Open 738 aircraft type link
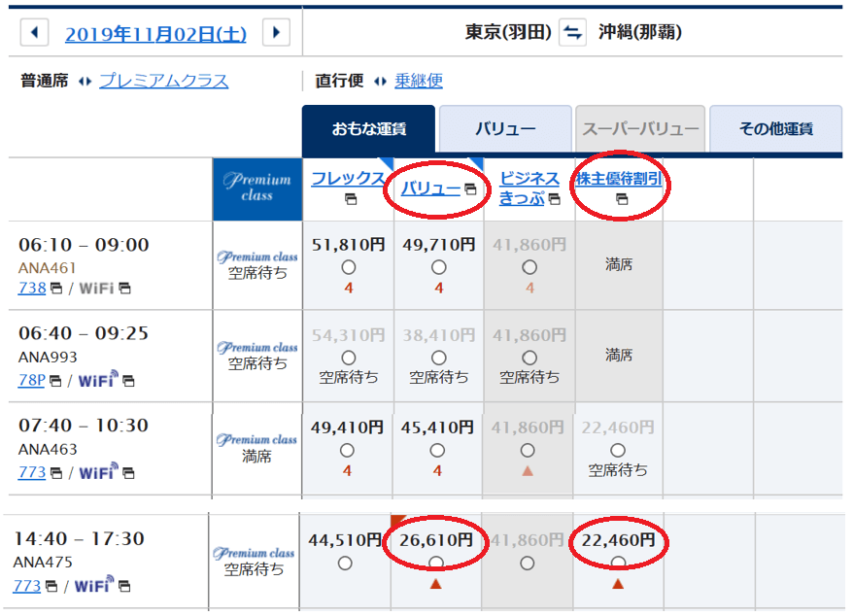 pyautogui.click(x=32, y=288)
